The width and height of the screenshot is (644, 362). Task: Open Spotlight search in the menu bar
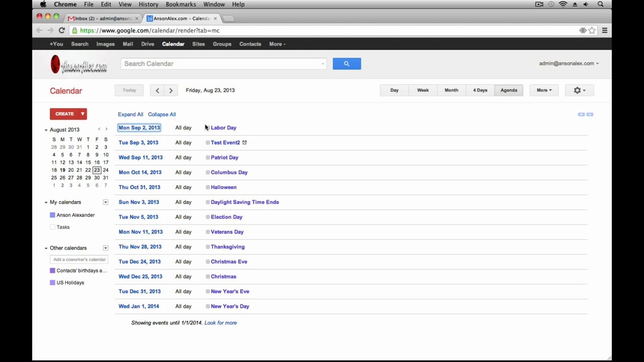(x=600, y=5)
